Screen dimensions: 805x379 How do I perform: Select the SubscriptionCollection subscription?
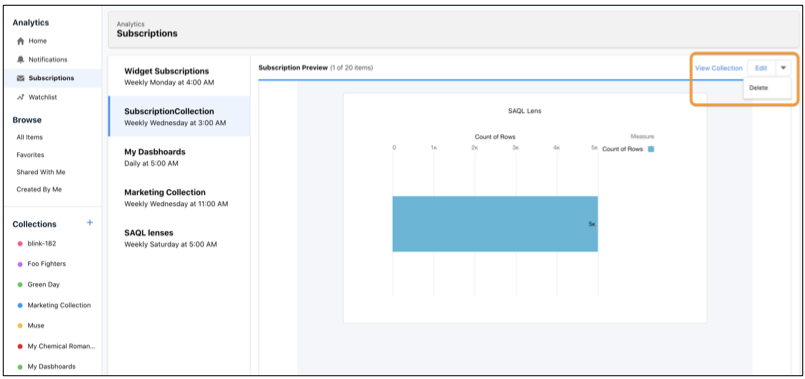click(179, 117)
